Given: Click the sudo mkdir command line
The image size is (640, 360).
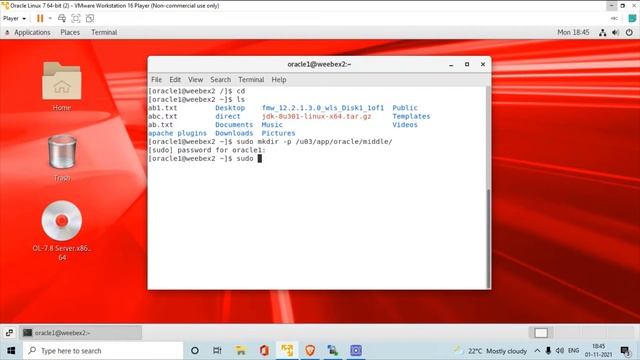Looking at the screenshot, I should [x=270, y=142].
